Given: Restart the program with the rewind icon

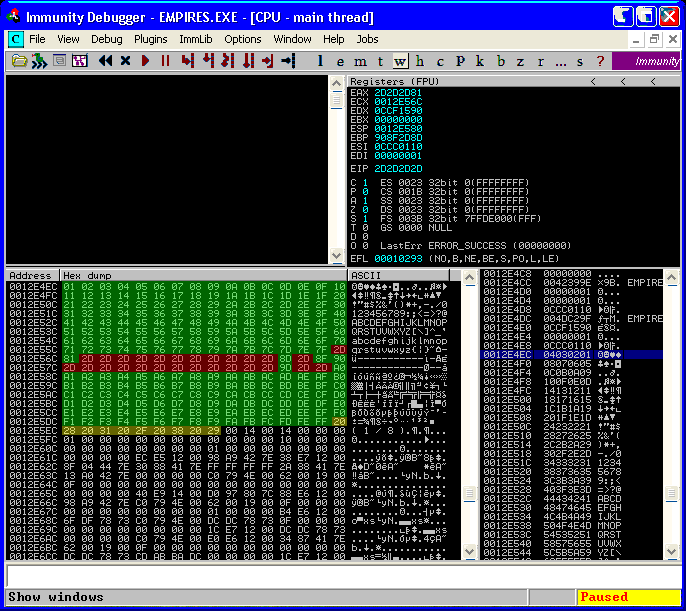Looking at the screenshot, I should point(105,61).
